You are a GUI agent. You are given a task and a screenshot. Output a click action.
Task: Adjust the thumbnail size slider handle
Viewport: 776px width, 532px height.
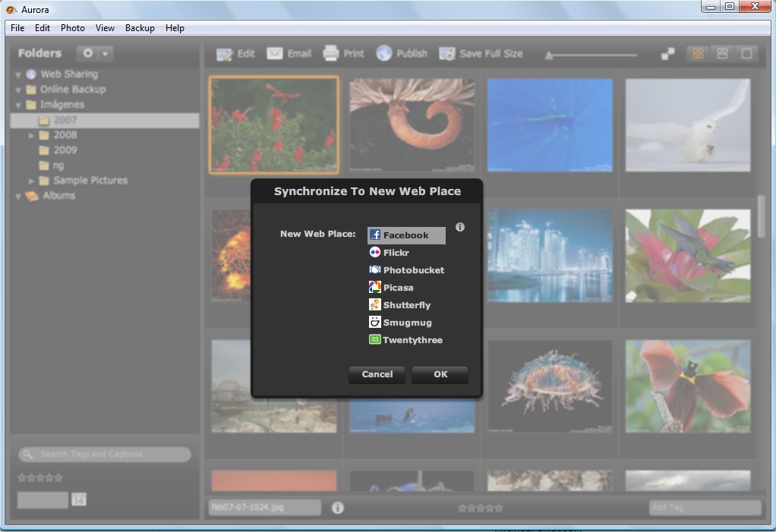(x=548, y=55)
